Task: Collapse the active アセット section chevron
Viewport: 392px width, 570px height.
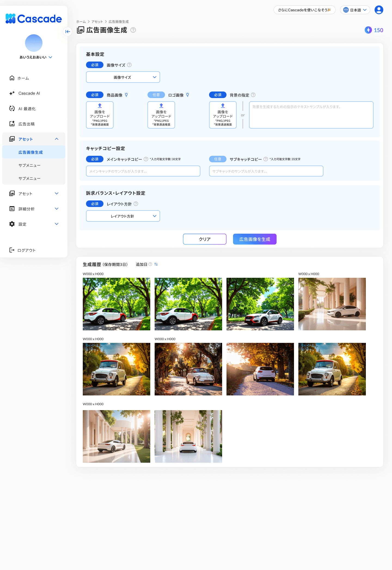Action: point(57,139)
